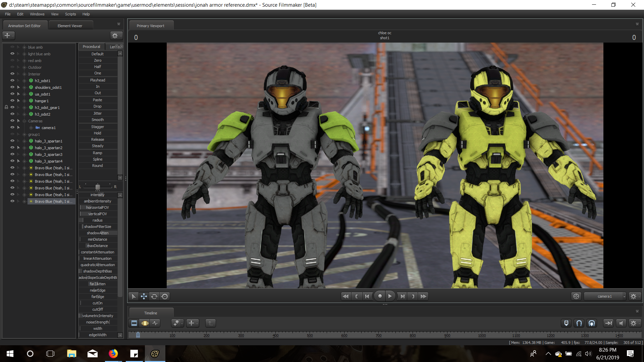Screen dimensions: 644x362
Task: Choose the selection arrow manipulator tool
Action: coord(133,296)
